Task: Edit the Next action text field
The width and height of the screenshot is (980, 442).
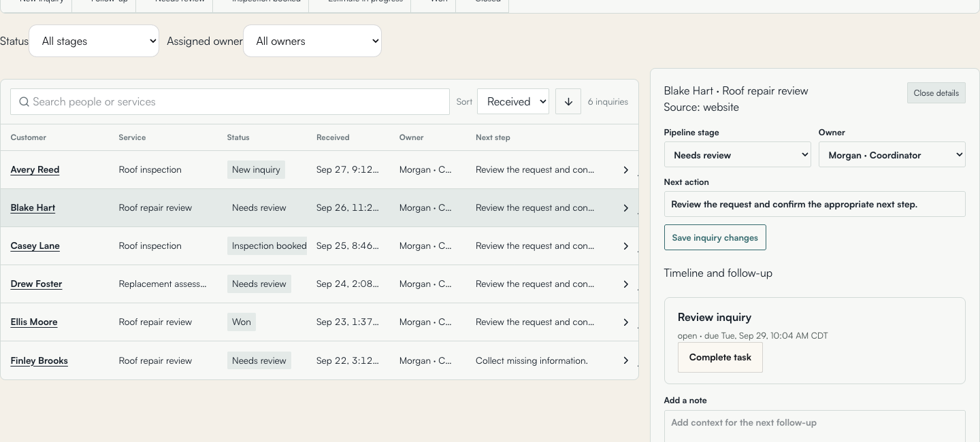Action: (815, 204)
